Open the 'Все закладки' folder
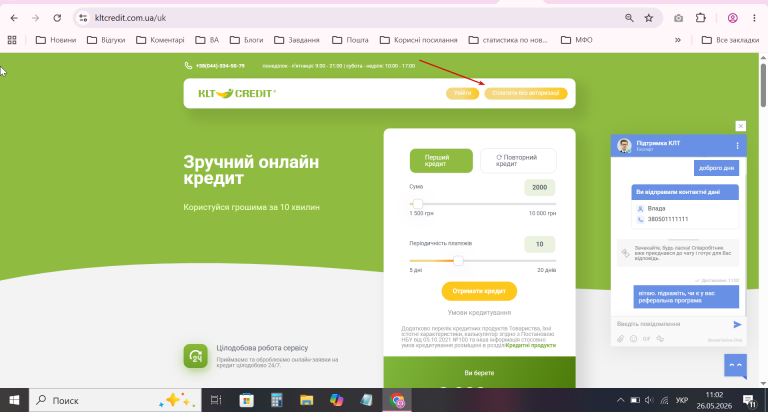This screenshot has width=768, height=412. click(730, 40)
